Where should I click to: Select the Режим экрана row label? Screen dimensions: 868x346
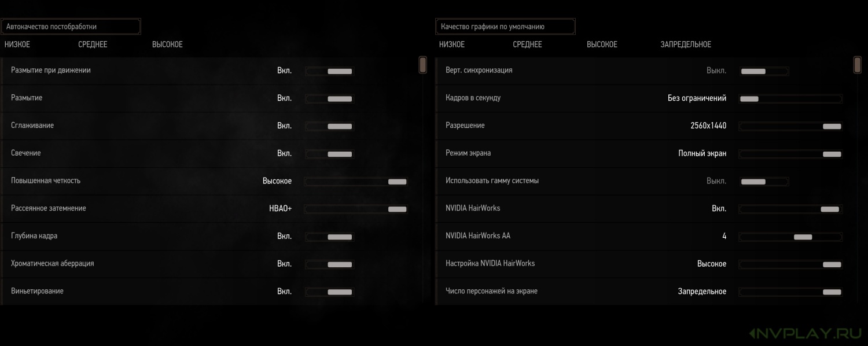click(468, 153)
